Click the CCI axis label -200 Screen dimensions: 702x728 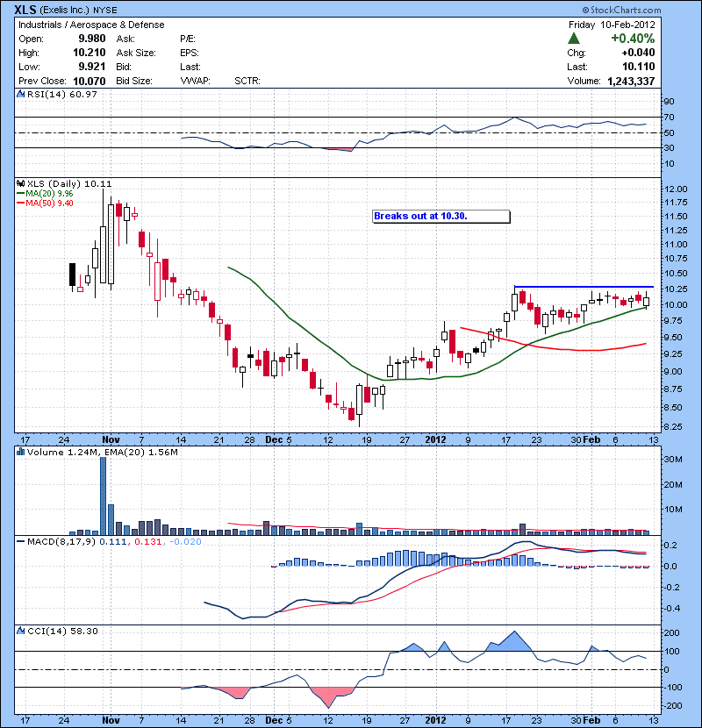click(x=672, y=706)
